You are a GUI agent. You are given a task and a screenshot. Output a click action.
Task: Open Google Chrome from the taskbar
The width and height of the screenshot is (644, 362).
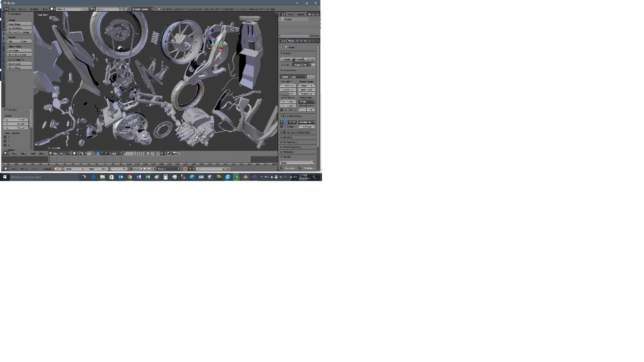[x=130, y=177]
